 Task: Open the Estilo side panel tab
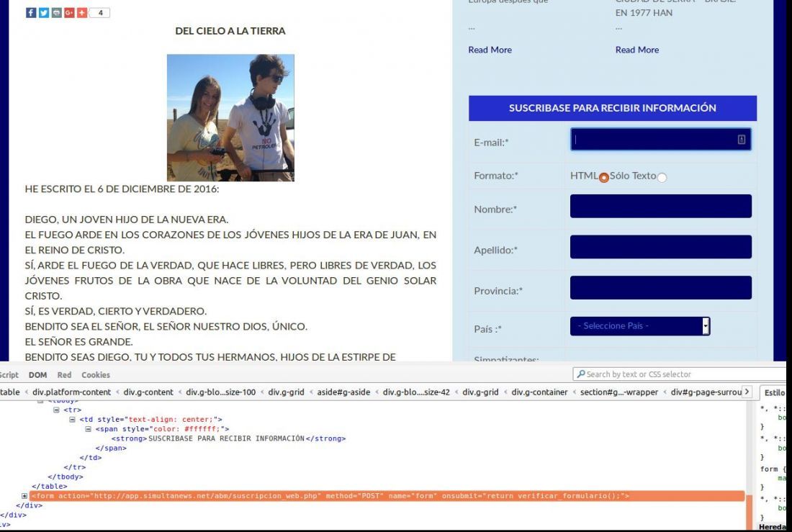(x=773, y=392)
